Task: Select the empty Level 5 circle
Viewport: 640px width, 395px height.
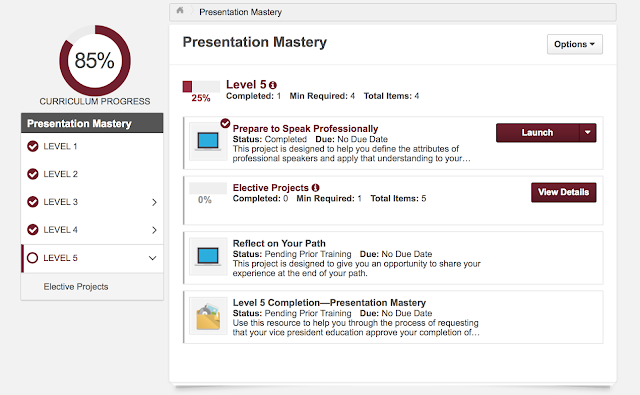Action: pyautogui.click(x=32, y=258)
